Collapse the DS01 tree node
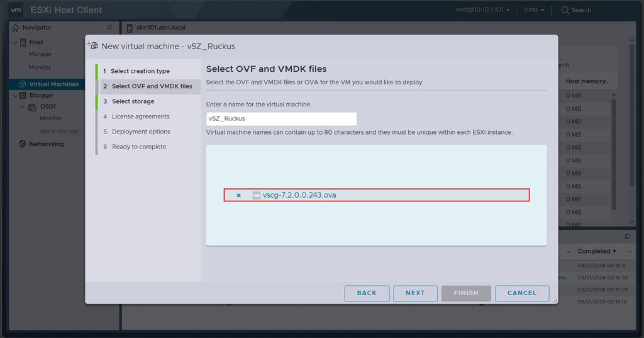Screen dimensions: 644x338 pos(23,107)
